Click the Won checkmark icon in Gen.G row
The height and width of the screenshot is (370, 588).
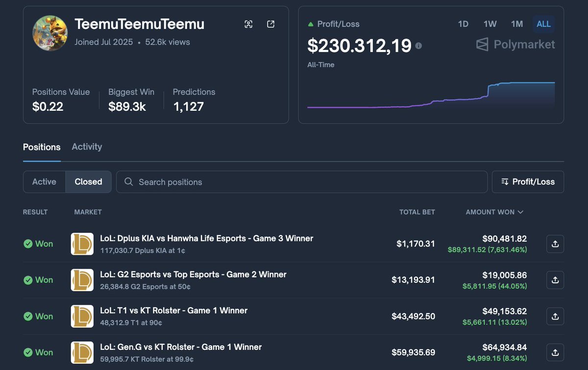tap(28, 352)
